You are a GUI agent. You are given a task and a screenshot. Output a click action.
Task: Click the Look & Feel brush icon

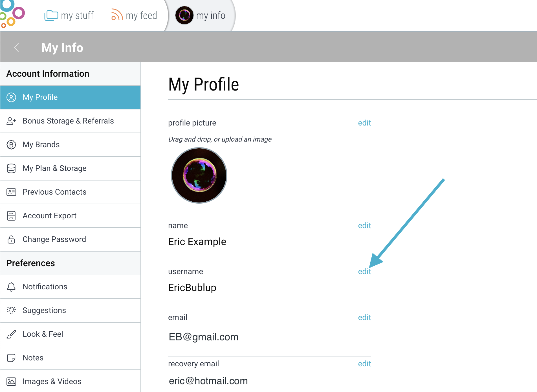click(11, 334)
